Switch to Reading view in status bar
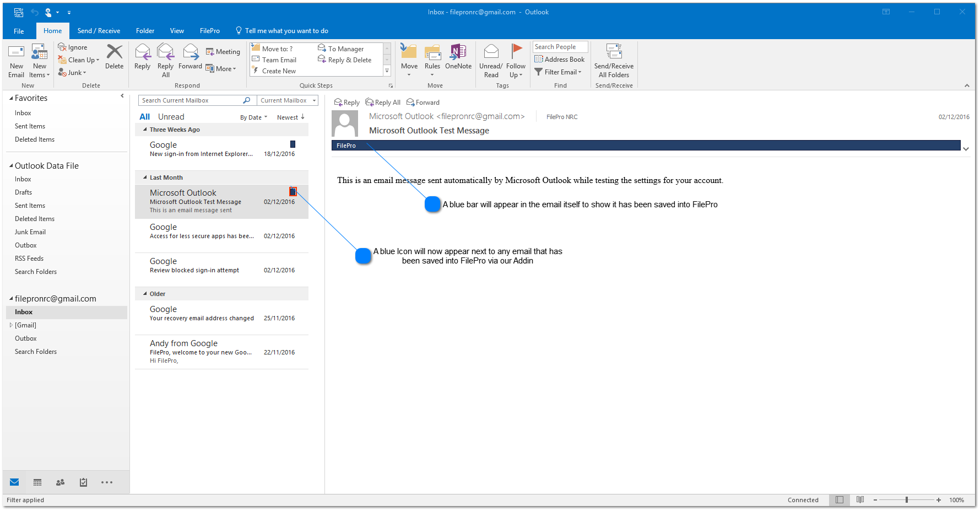 [860, 500]
